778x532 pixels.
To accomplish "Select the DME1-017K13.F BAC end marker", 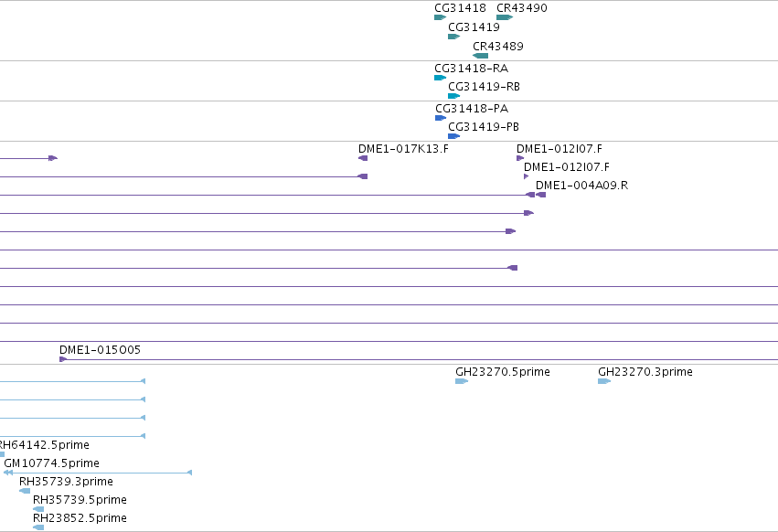I will (x=363, y=158).
